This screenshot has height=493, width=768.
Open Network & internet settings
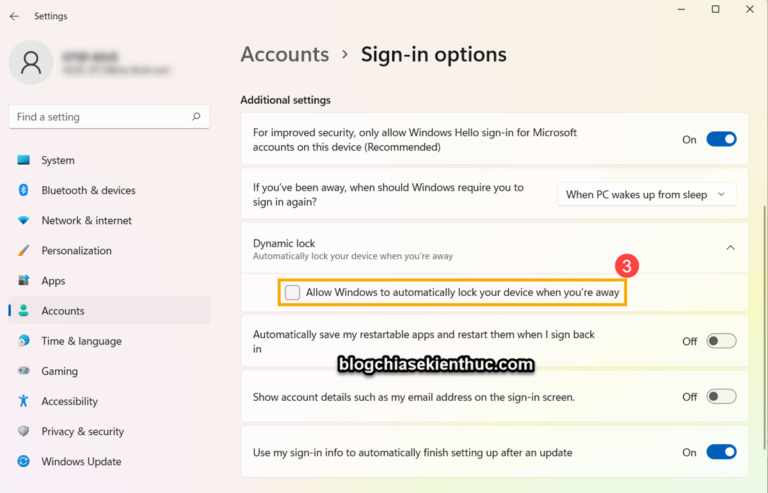click(x=109, y=220)
